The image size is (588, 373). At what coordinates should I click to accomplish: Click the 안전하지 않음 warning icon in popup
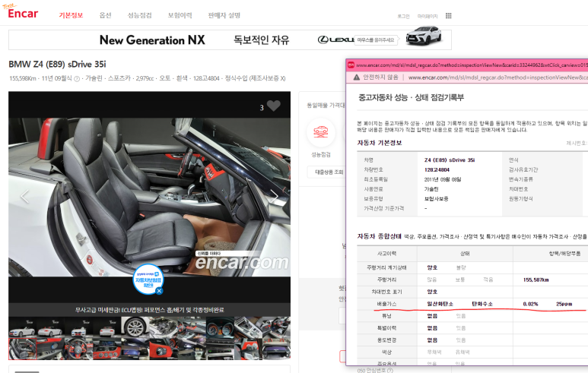[x=356, y=77]
